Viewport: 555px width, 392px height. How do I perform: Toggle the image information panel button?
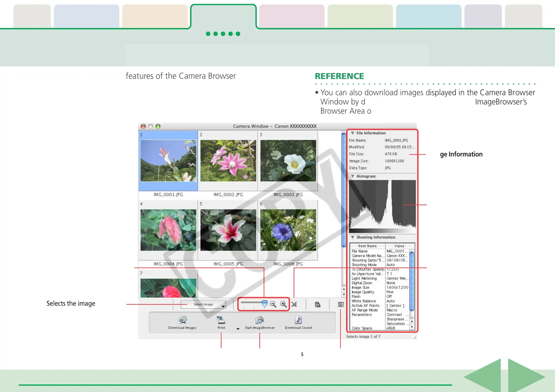click(x=341, y=305)
